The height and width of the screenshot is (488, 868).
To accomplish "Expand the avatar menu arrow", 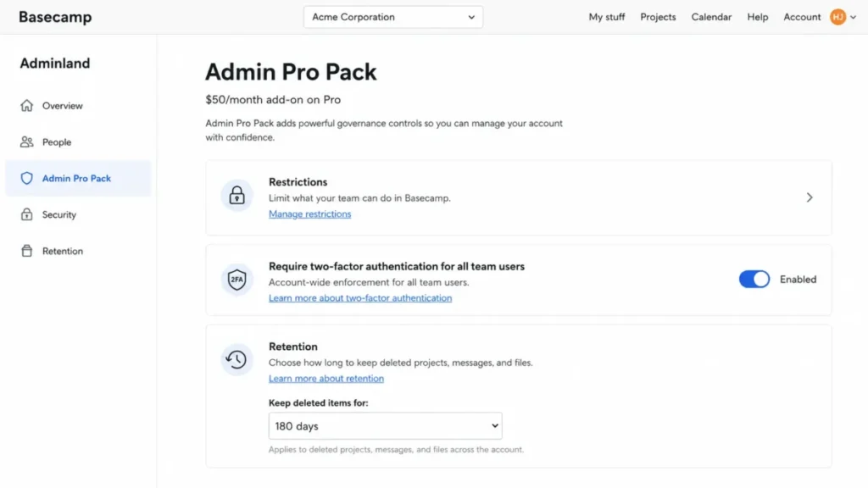I will point(853,17).
